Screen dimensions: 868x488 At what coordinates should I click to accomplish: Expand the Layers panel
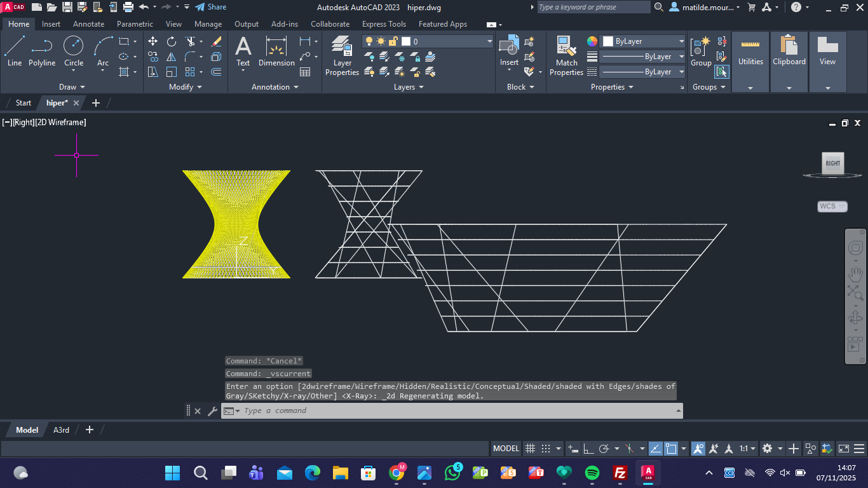(409, 87)
